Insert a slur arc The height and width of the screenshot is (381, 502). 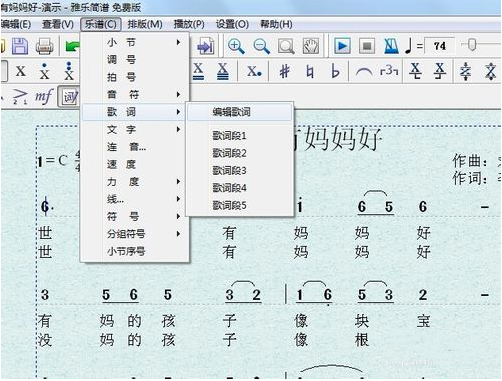point(364,71)
